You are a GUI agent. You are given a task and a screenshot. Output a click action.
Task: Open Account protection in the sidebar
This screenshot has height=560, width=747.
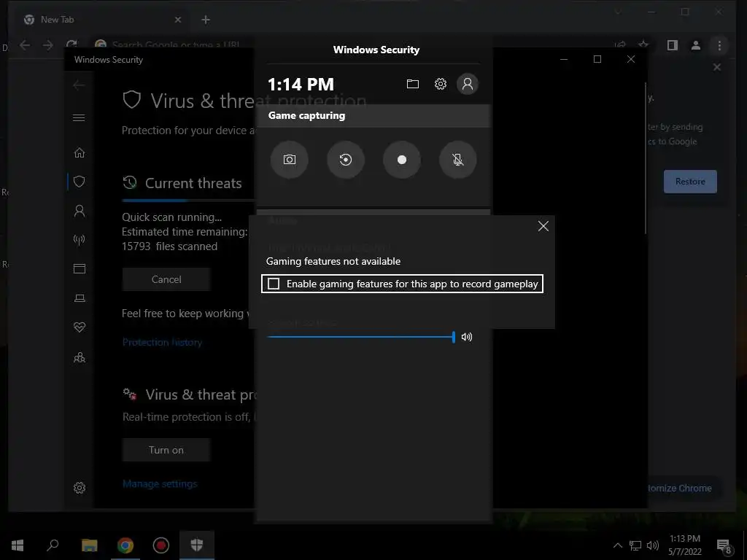pyautogui.click(x=80, y=211)
